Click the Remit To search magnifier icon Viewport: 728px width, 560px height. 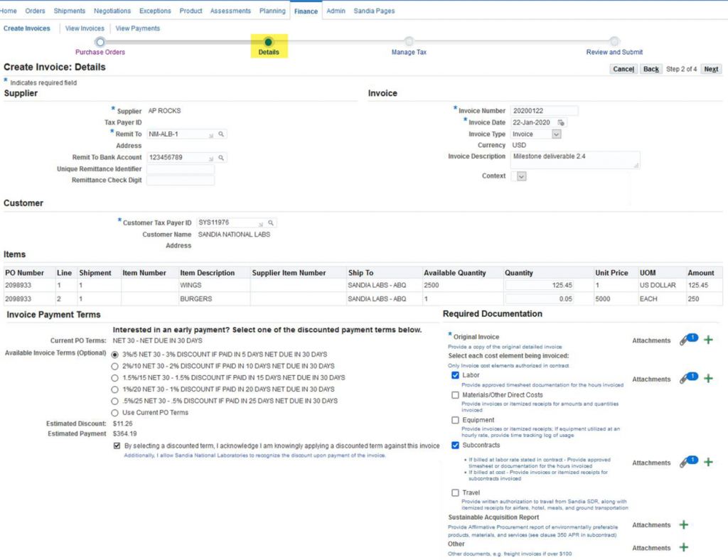222,134
